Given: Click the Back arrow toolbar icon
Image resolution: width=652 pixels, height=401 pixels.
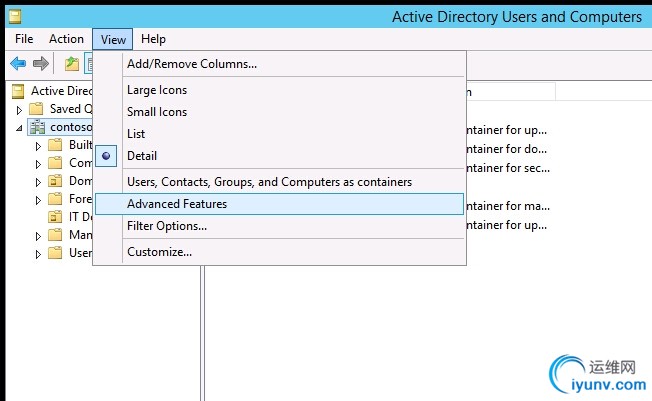Looking at the screenshot, I should pyautogui.click(x=18, y=64).
